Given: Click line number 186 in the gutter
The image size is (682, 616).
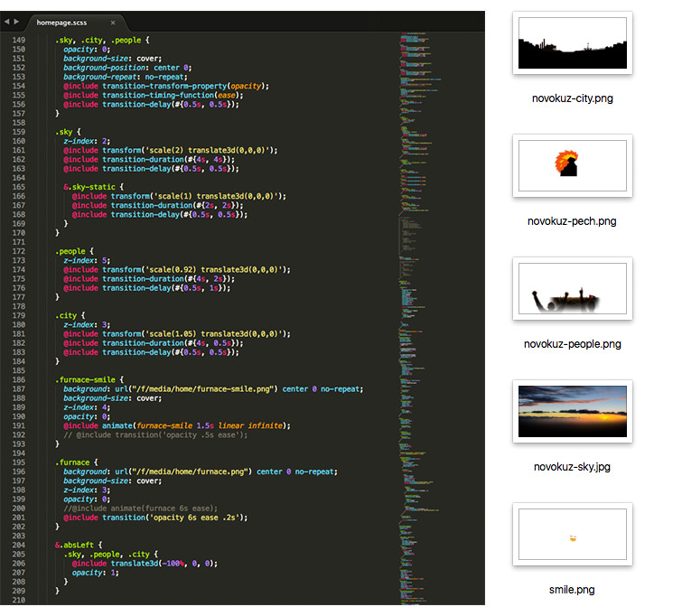Looking at the screenshot, I should tap(19, 379).
